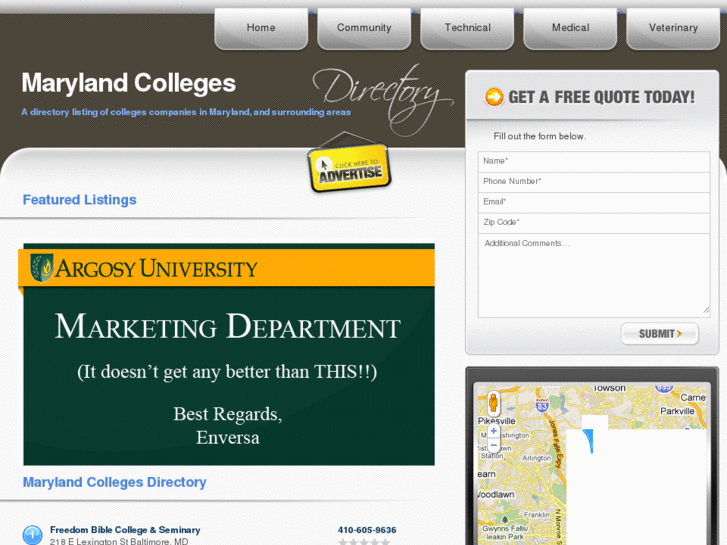The image size is (727, 545).
Task: Click phone number 410-605-9636
Action: coord(367,530)
